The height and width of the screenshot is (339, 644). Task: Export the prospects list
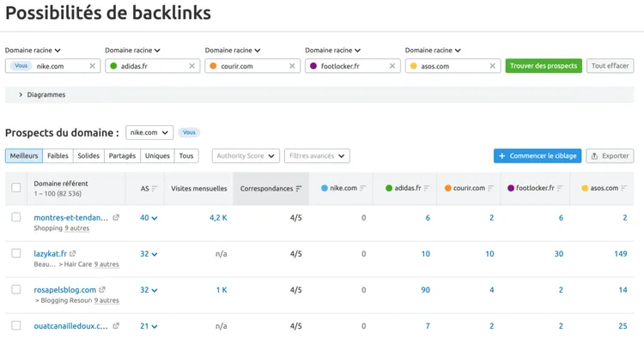(x=610, y=156)
